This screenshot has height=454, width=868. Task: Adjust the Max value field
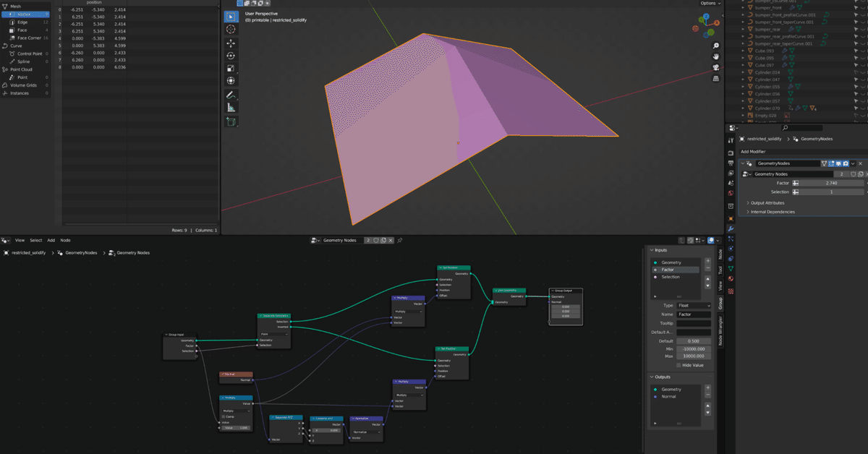pos(694,356)
